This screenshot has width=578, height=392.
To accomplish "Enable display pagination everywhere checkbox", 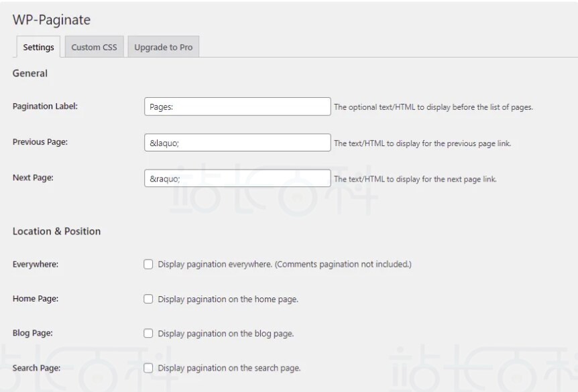I will pos(148,264).
